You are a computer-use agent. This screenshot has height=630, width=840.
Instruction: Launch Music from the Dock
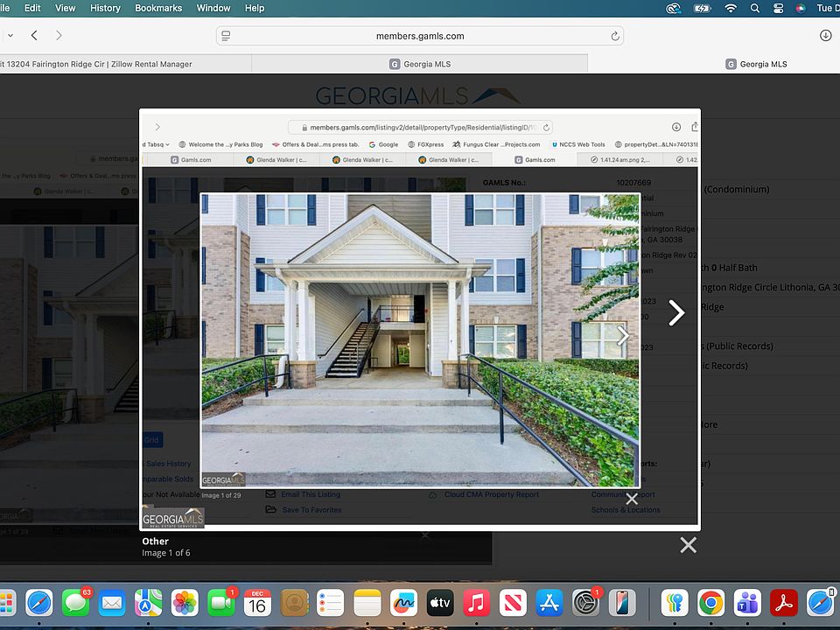pyautogui.click(x=476, y=603)
